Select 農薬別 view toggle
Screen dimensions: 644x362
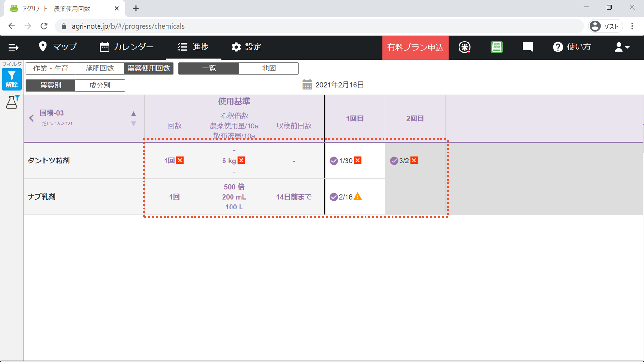click(51, 85)
